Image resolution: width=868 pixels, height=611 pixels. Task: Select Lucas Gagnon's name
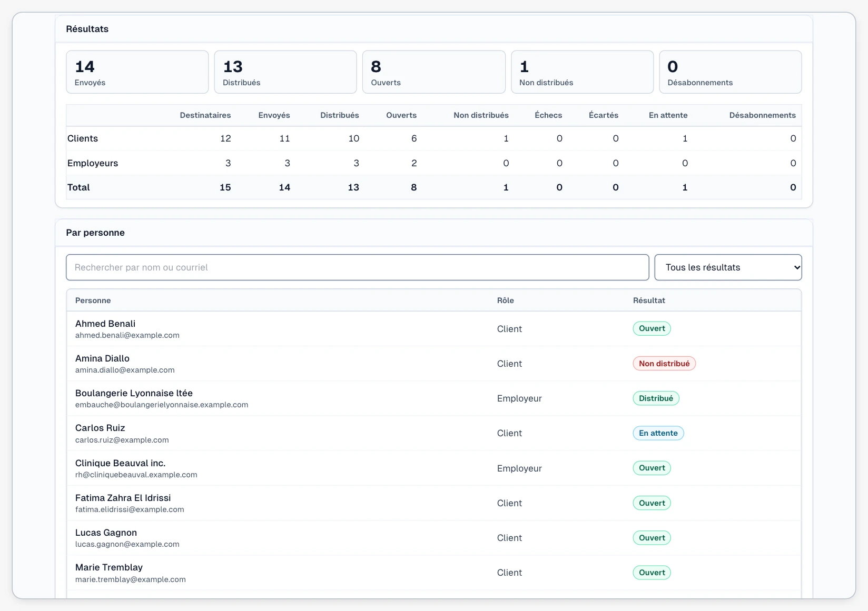click(106, 533)
